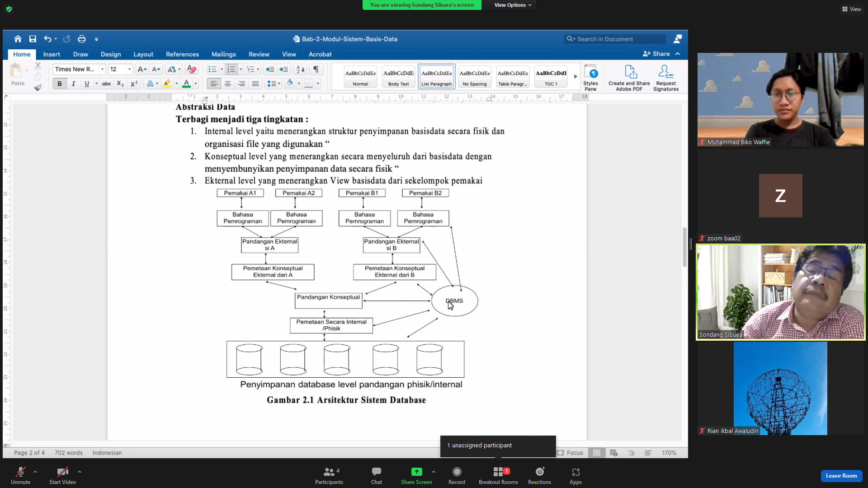Click the Clear Formatting eraser icon
868x488 pixels.
coord(192,69)
